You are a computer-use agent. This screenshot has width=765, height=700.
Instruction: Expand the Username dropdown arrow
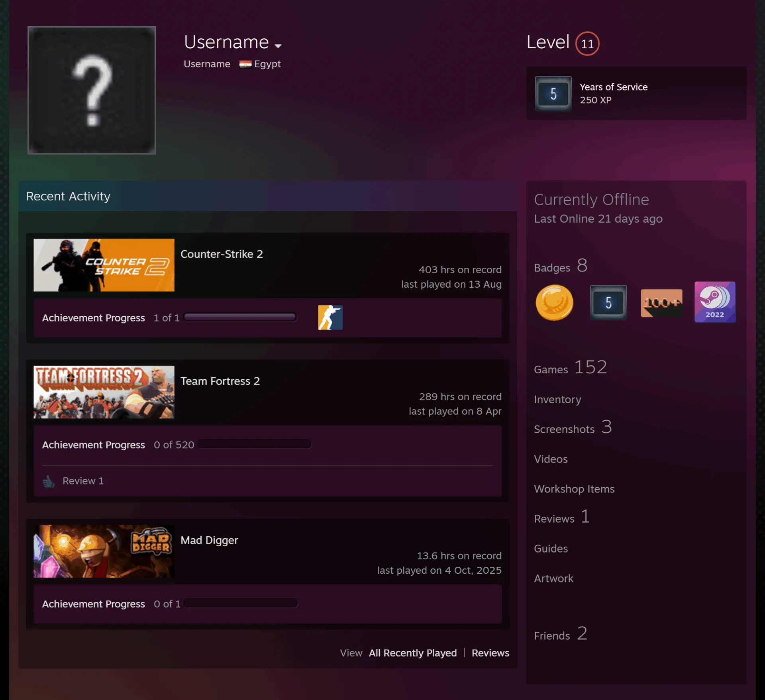tap(278, 46)
